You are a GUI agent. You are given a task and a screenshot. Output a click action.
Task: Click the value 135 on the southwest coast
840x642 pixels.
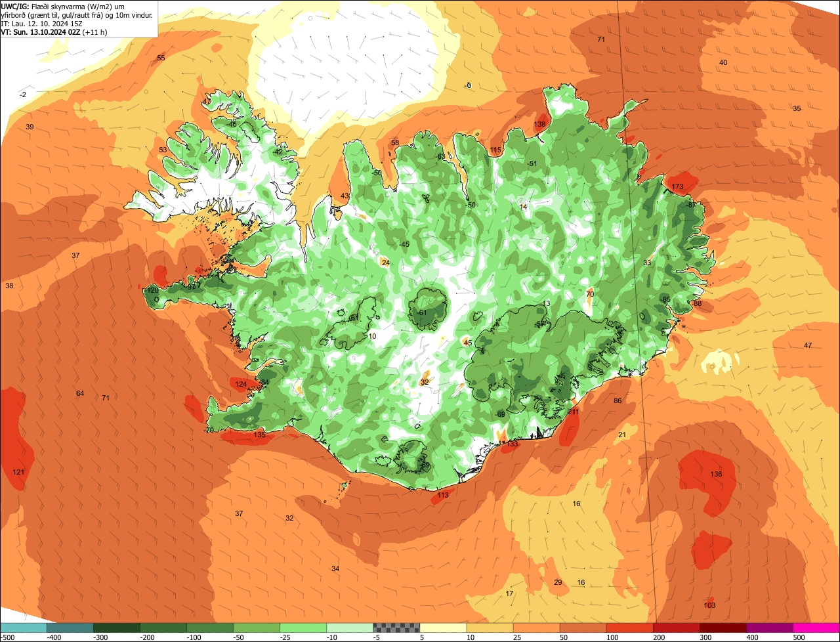259,435
